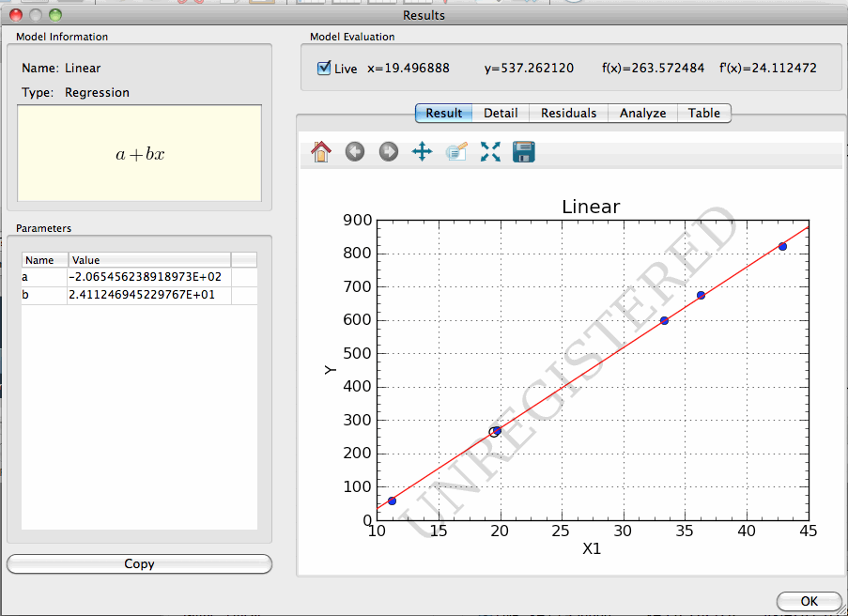Switch to the Residuals tab
The width and height of the screenshot is (848, 616).
coord(568,113)
